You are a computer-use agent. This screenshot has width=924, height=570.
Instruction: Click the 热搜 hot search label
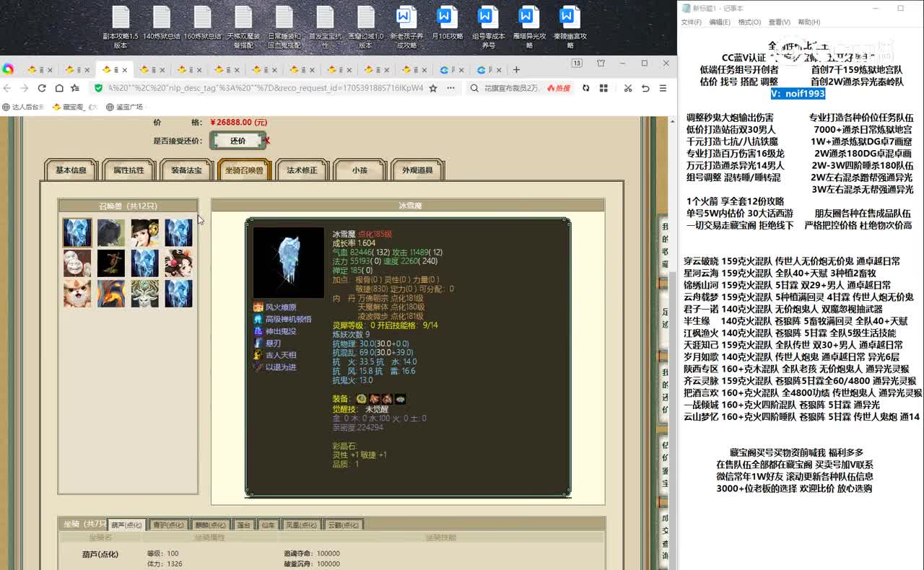click(559, 88)
